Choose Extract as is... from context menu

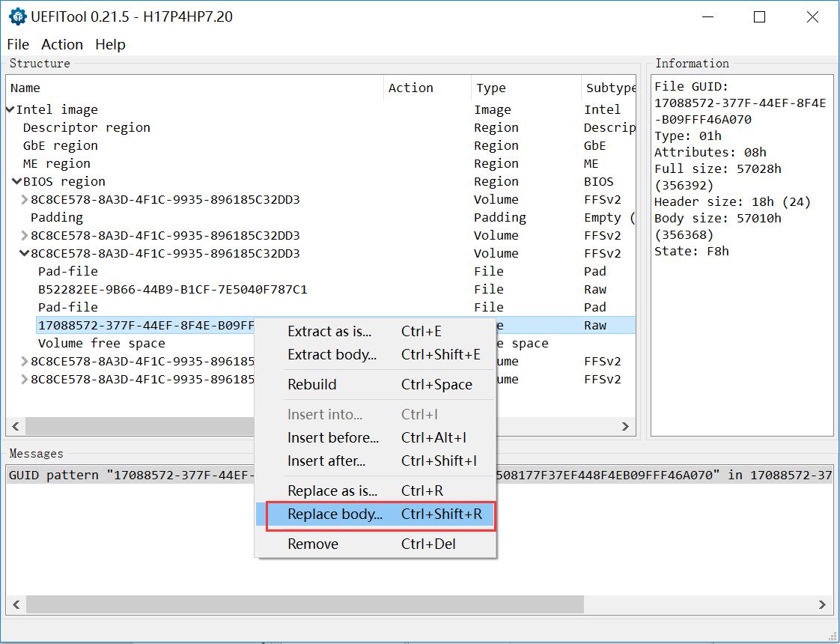click(x=376, y=331)
